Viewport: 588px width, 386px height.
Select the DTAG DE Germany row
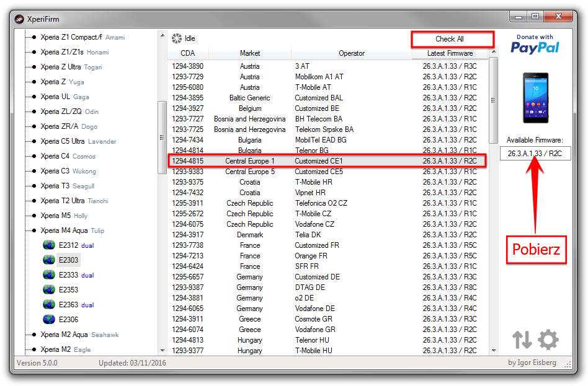327,287
